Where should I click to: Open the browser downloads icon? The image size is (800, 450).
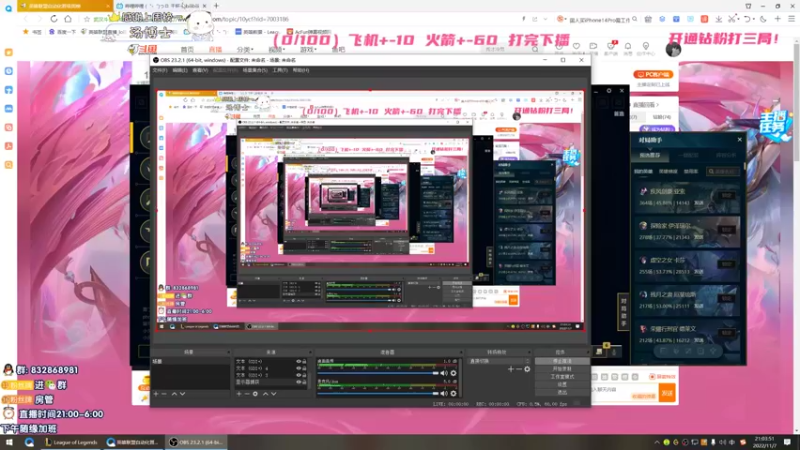point(718,19)
